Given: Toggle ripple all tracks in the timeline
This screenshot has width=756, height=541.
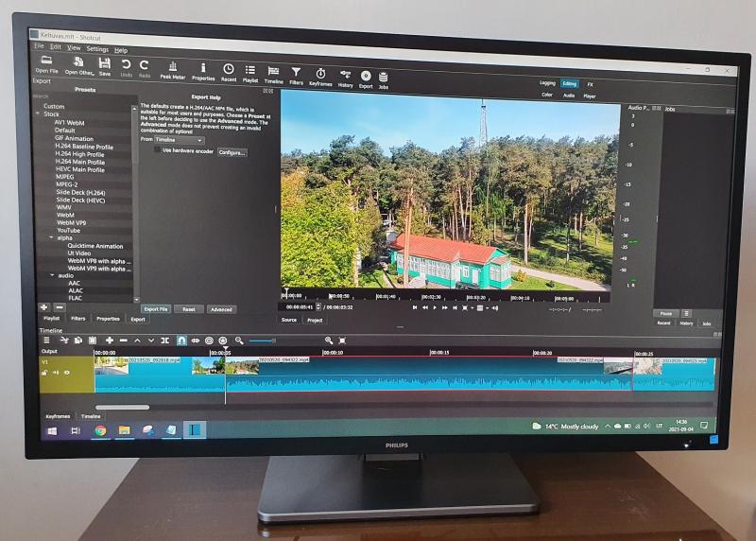Looking at the screenshot, I should click(x=223, y=340).
